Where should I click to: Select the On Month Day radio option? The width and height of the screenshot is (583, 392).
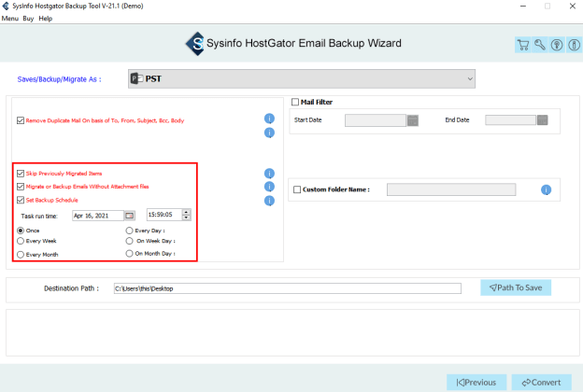click(x=129, y=254)
